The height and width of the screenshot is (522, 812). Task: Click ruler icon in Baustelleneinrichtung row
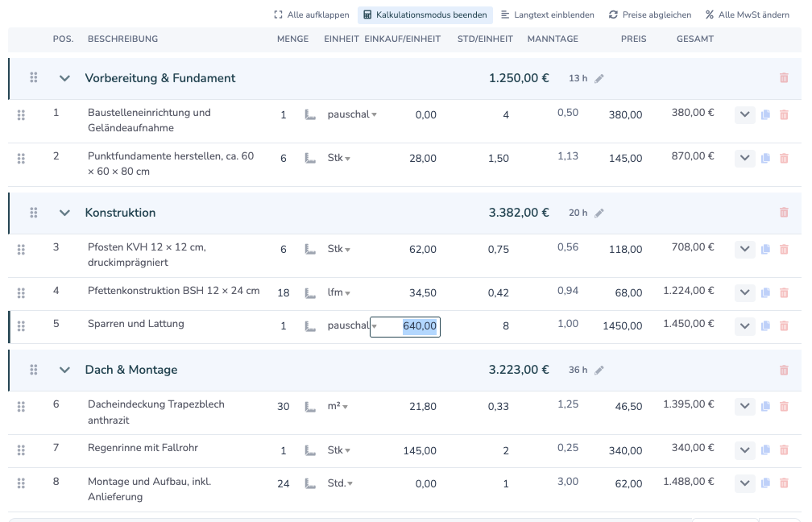pyautogui.click(x=310, y=114)
